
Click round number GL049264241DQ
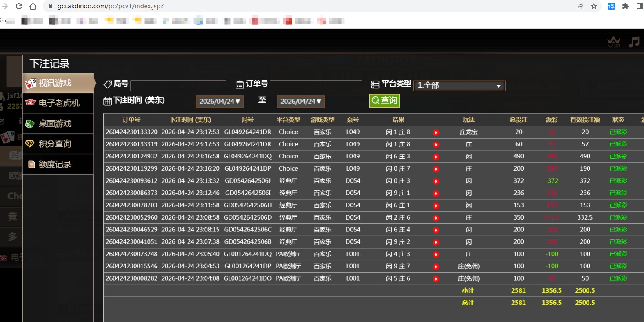(x=247, y=156)
